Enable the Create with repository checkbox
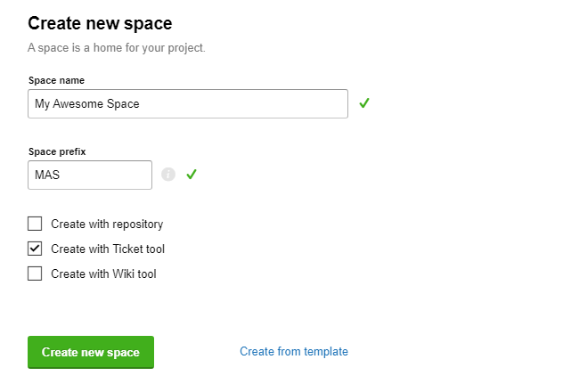The image size is (571, 392). [x=35, y=225]
